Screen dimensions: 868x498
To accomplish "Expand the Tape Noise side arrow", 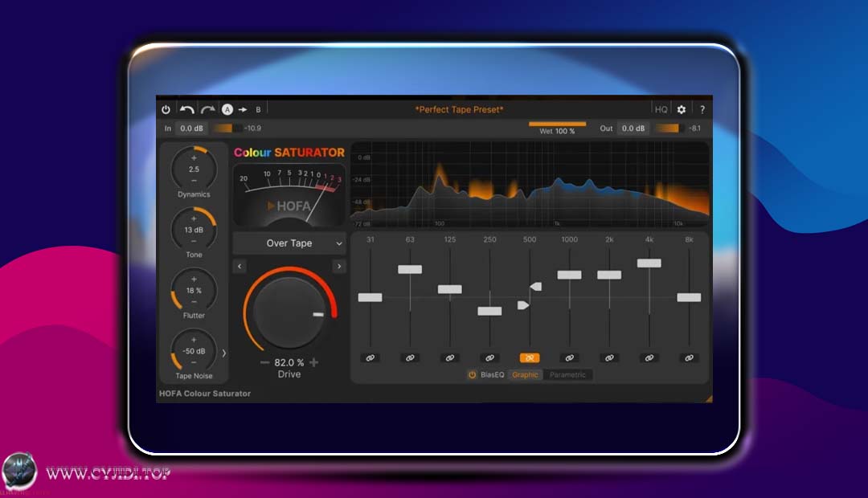I will 224,353.
